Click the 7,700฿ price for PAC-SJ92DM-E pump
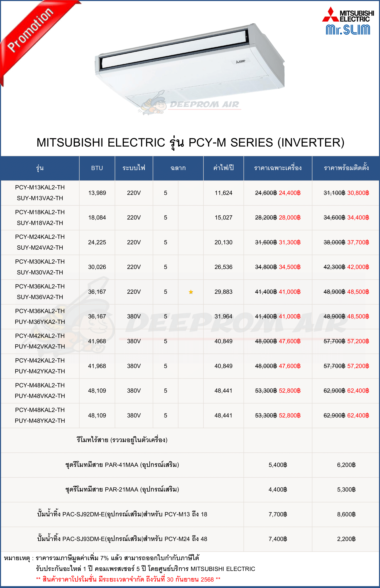Screen dimensions: 380x588 (278, 514)
